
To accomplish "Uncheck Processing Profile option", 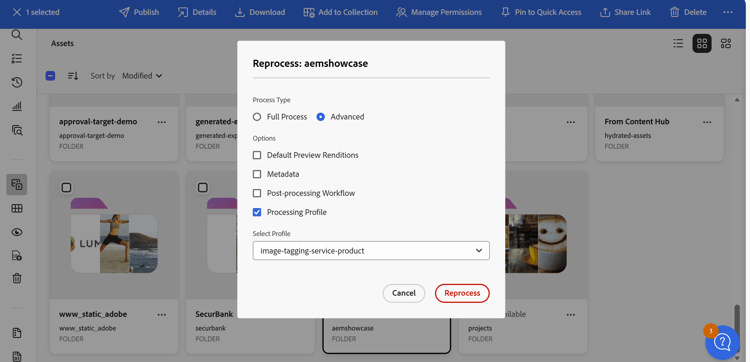I will (x=257, y=212).
